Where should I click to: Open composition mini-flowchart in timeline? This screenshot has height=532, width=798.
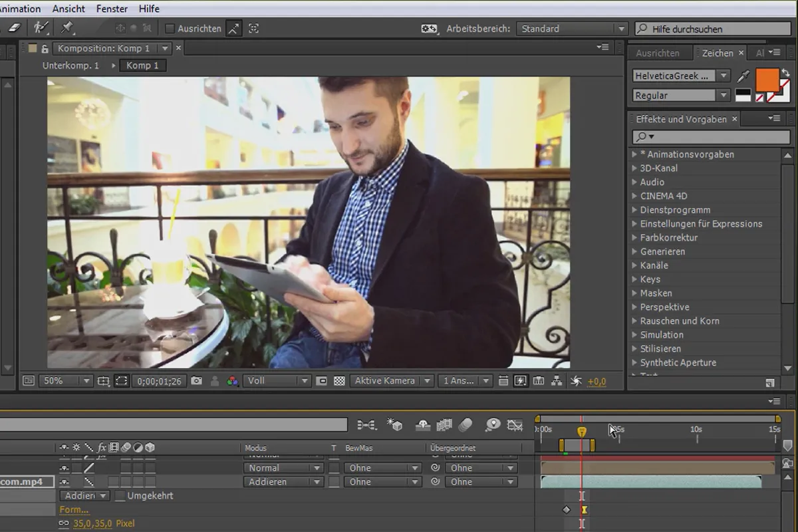point(366,424)
